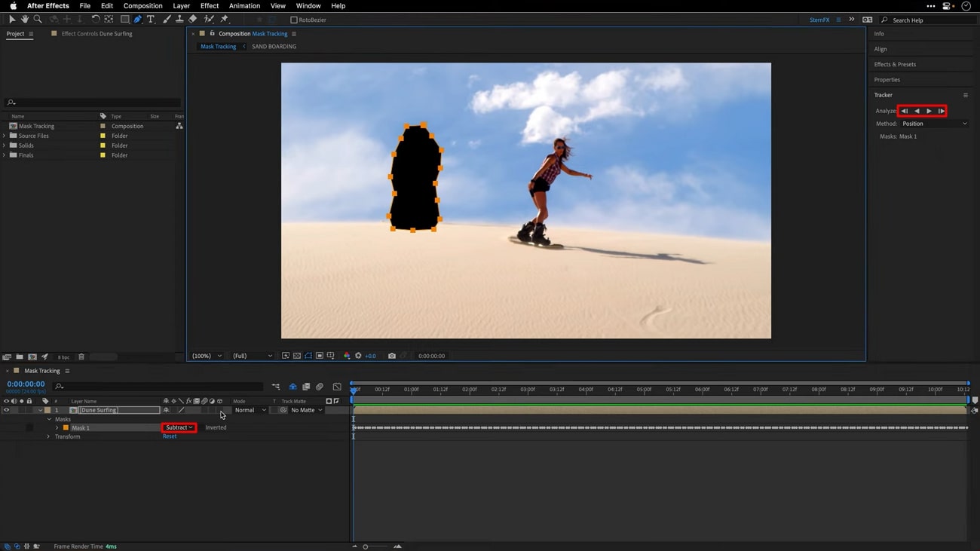980x551 pixels.
Task: Toggle fast previews icon in viewer
Action: coord(286,356)
